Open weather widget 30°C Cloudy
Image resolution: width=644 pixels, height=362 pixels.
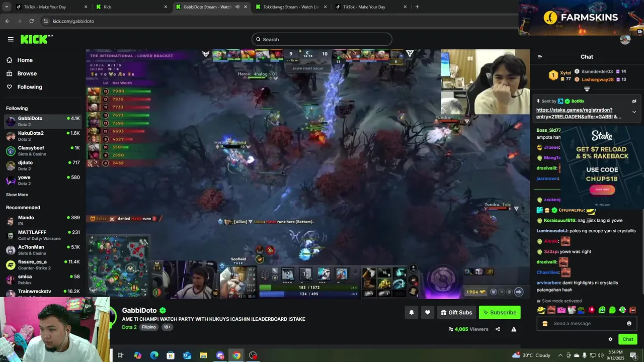(x=531, y=355)
